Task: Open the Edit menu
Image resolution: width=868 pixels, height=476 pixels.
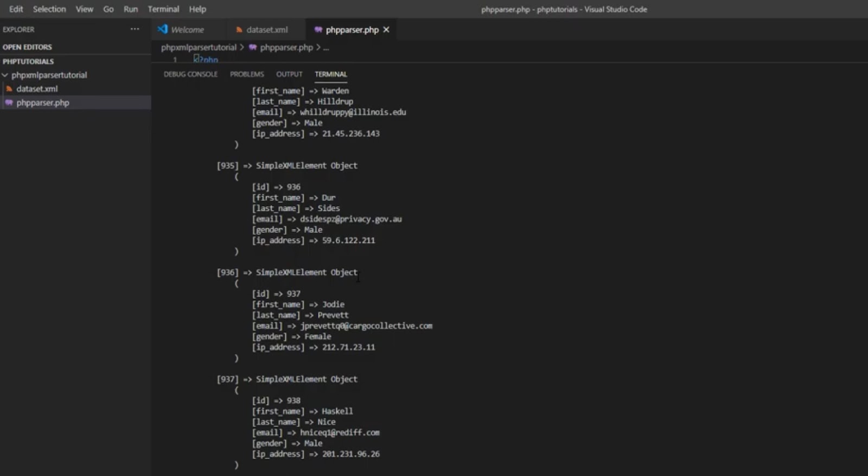Action: (16, 9)
